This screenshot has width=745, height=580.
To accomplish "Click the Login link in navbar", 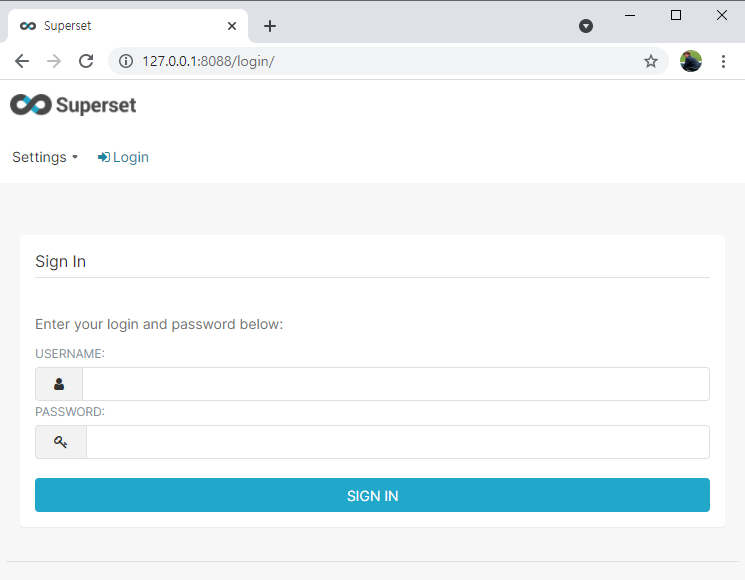I will 123,157.
